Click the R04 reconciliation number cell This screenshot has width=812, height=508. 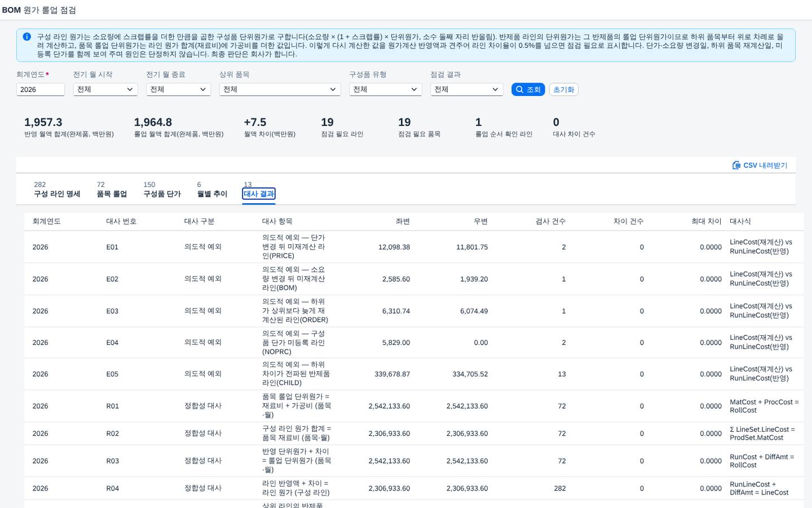112,488
